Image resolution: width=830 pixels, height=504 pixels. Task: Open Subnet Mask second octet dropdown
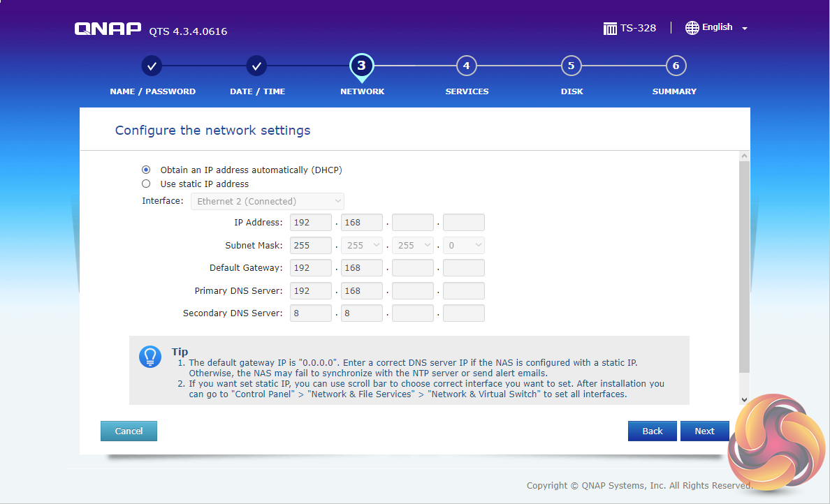pyautogui.click(x=361, y=246)
